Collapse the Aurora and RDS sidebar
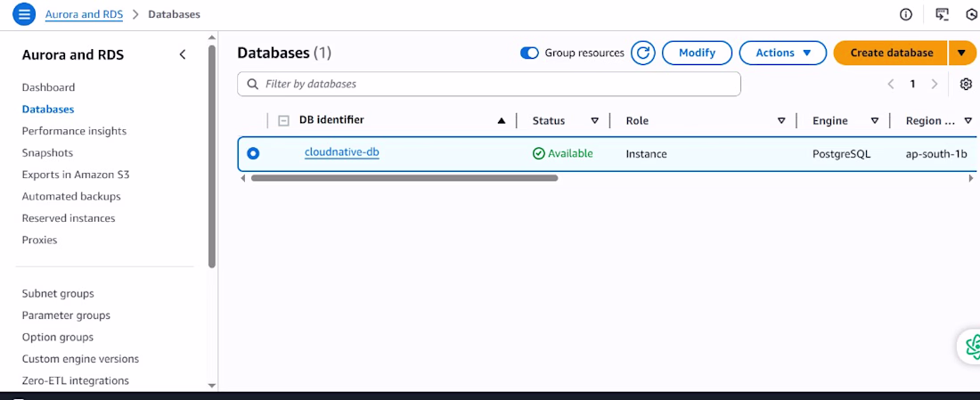 tap(183, 54)
